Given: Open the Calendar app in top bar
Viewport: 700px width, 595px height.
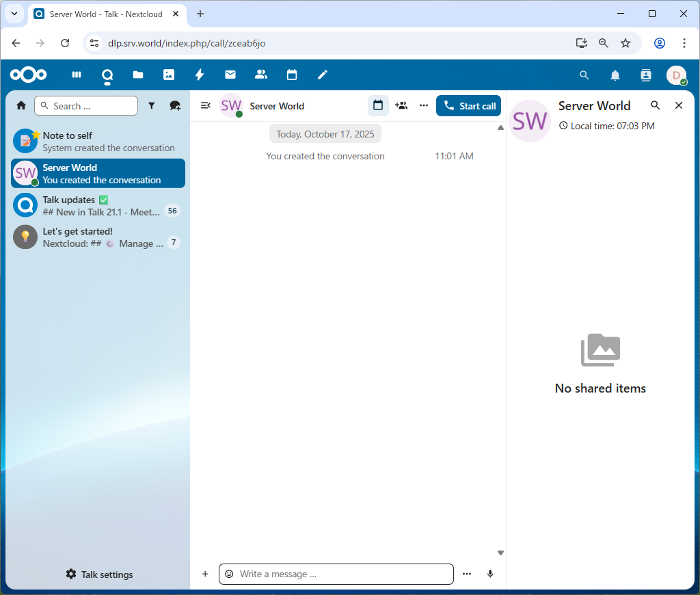Looking at the screenshot, I should click(292, 75).
